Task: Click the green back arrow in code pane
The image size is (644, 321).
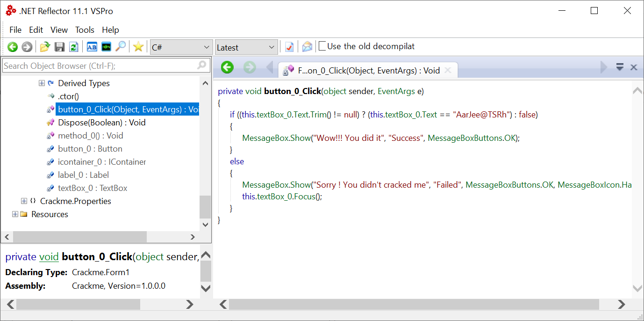Action: click(227, 67)
